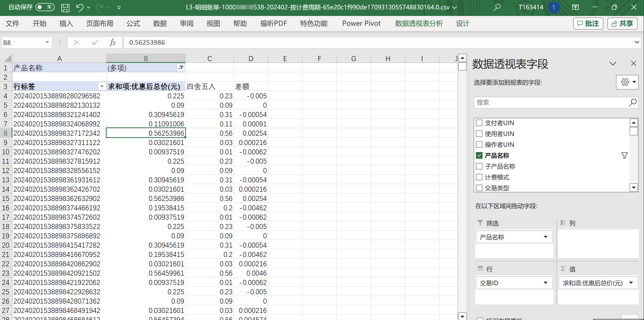
Task: Switch to the 视图 ribbon tab
Action: pos(213,23)
